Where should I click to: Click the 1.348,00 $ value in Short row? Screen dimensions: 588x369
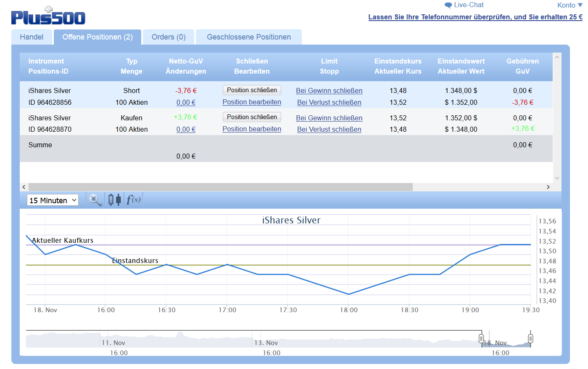(x=461, y=90)
